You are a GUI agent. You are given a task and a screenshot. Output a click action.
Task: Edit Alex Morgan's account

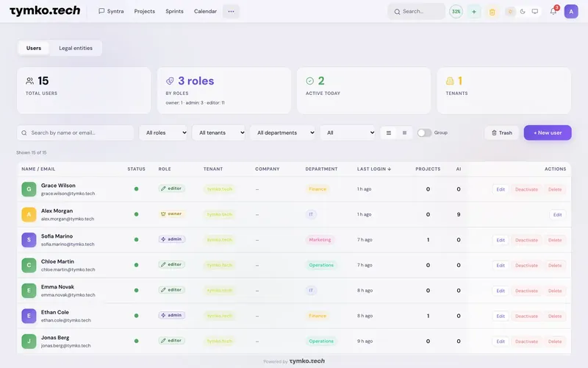[x=557, y=214]
